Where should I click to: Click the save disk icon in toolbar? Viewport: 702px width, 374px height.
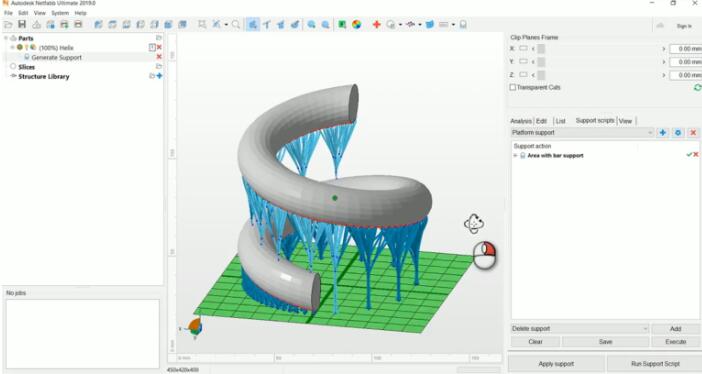point(22,24)
